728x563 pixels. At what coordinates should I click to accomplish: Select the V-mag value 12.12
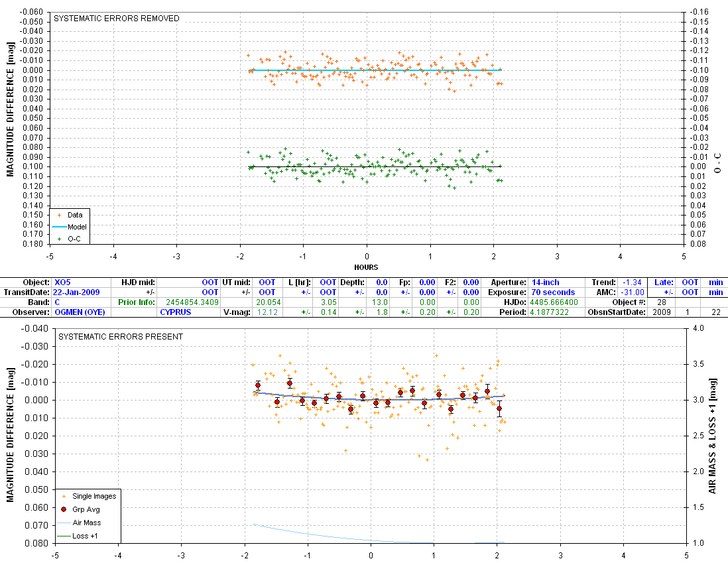tap(267, 312)
